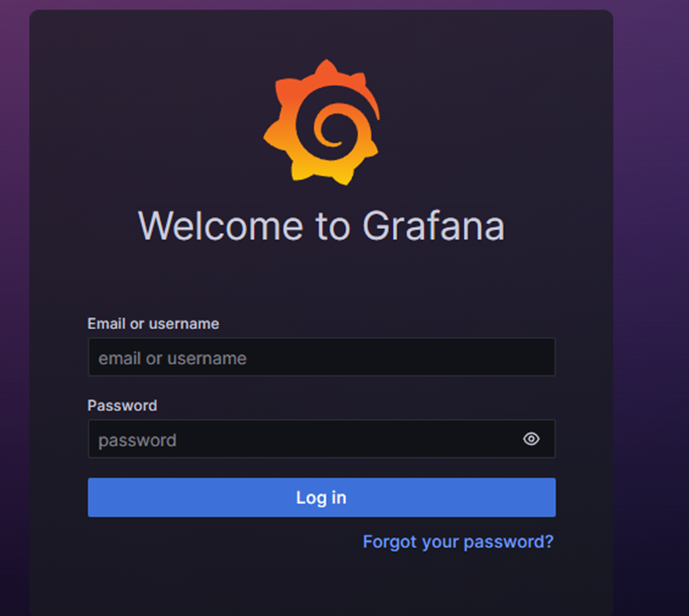689x616 pixels.
Task: Click the Welcome to Grafana heading
Action: click(x=321, y=226)
